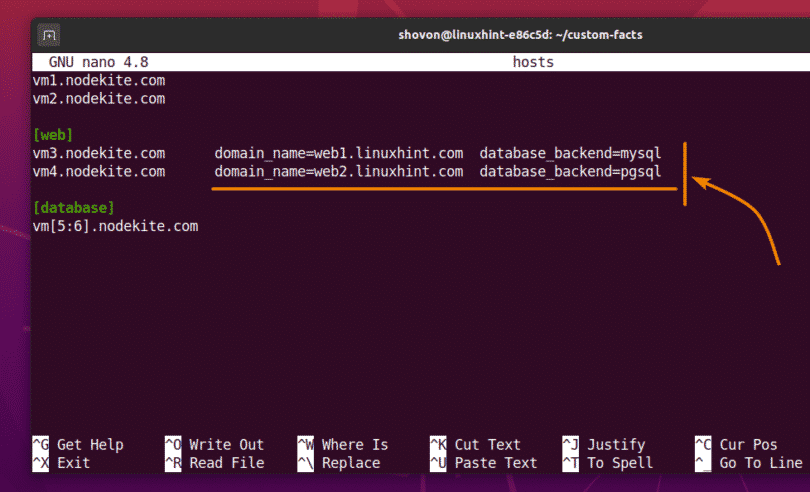Viewport: 810px width, 492px height.
Task: Click the ^T To Spell shortcut
Action: (608, 463)
